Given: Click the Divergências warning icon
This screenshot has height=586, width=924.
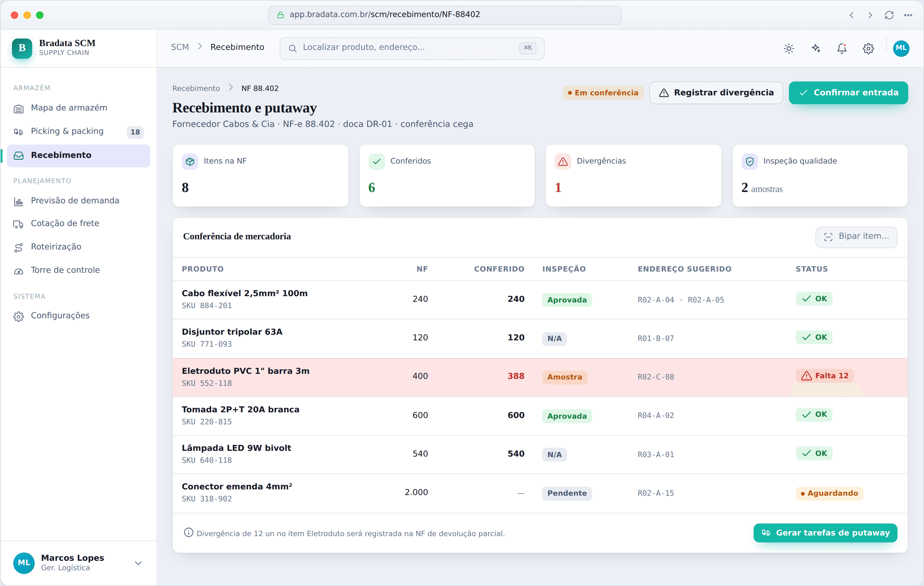Looking at the screenshot, I should tap(563, 162).
